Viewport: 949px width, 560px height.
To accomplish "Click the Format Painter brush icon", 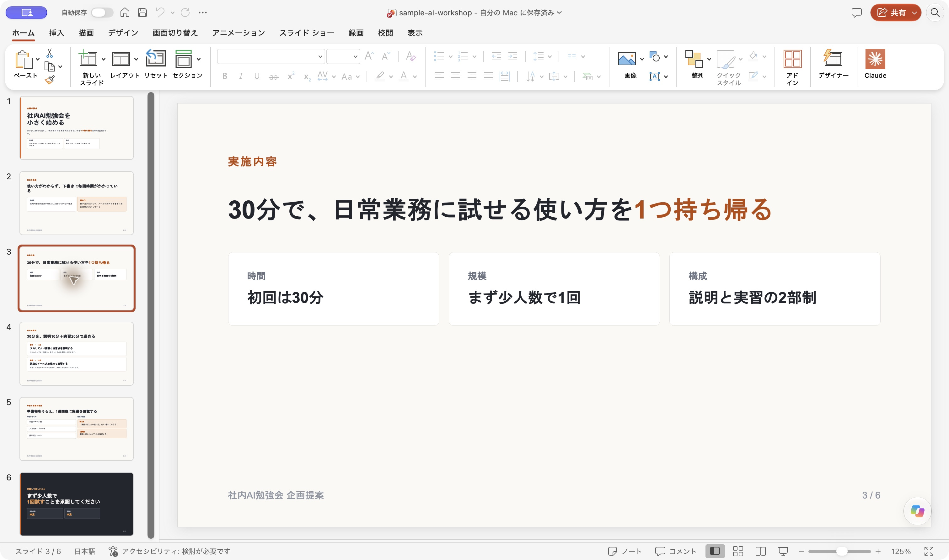I will (50, 80).
